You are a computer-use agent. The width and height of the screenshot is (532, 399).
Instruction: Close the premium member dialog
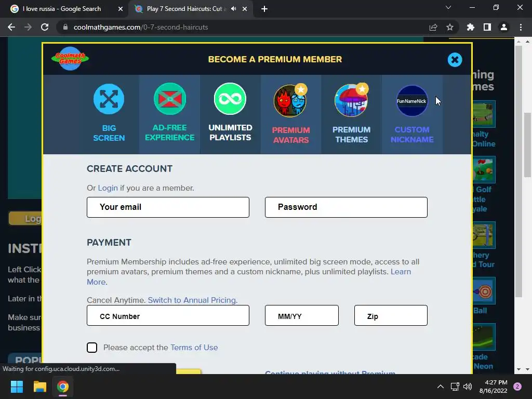point(455,60)
